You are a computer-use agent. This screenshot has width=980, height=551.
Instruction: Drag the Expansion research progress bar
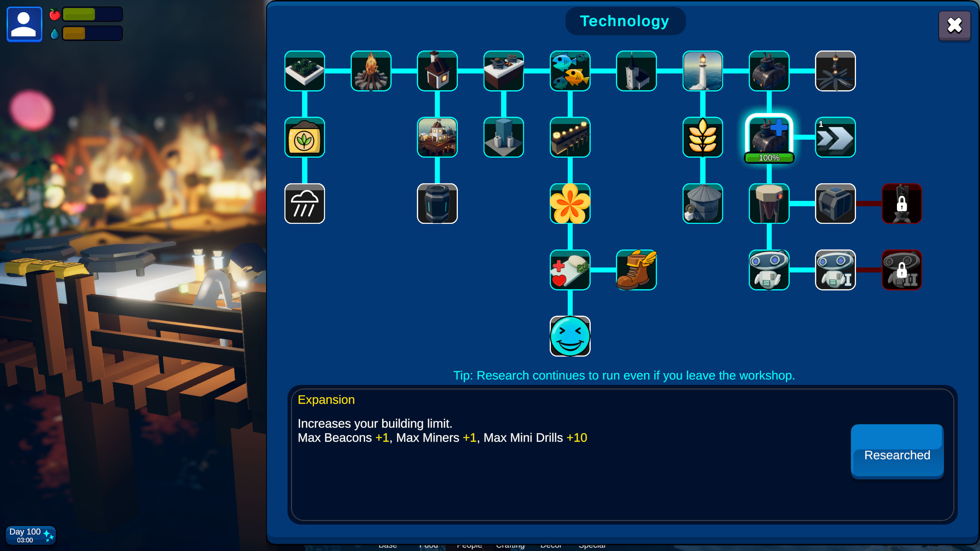(x=769, y=157)
